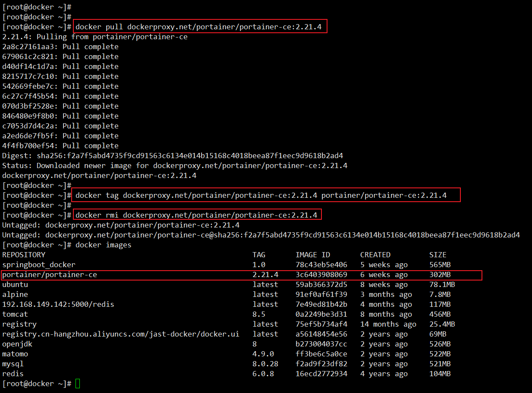Viewport: 532px width, 393px height.
Task: Click the 'Status: Downloaded newer image' line
Action: [x=175, y=165]
